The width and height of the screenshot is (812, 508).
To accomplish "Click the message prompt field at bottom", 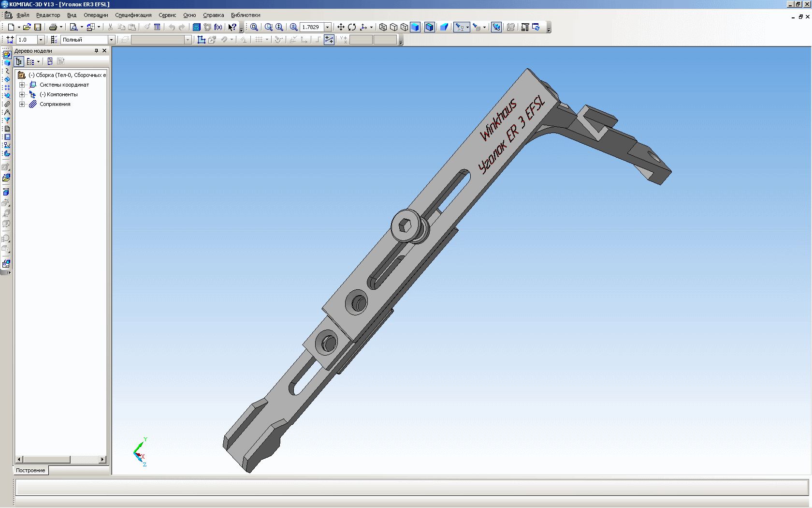I will click(412, 487).
